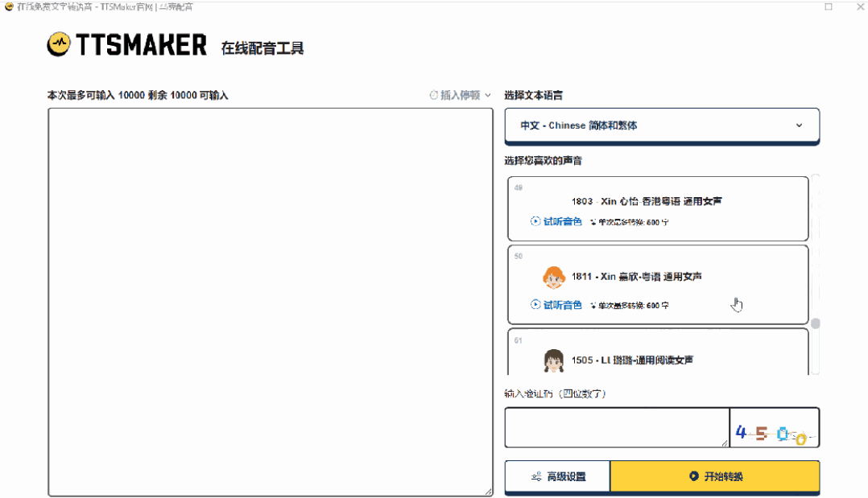Image resolution: width=868 pixels, height=498 pixels.
Task: Click the 选择文本语言 label
Action: click(x=533, y=95)
